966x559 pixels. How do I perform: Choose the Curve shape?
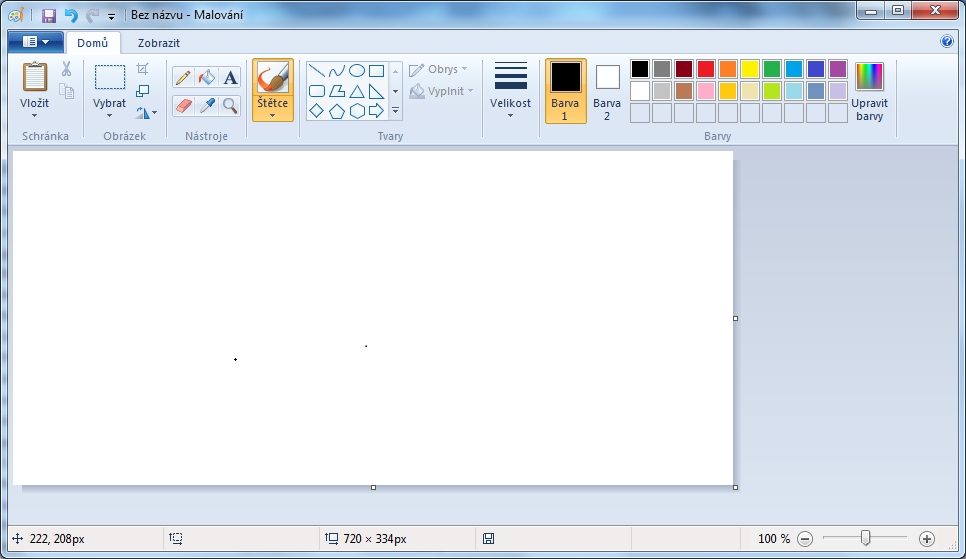point(337,71)
